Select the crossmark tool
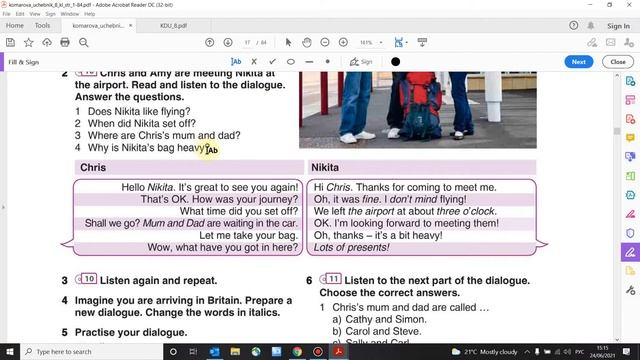The width and height of the screenshot is (640, 360). 254,62
